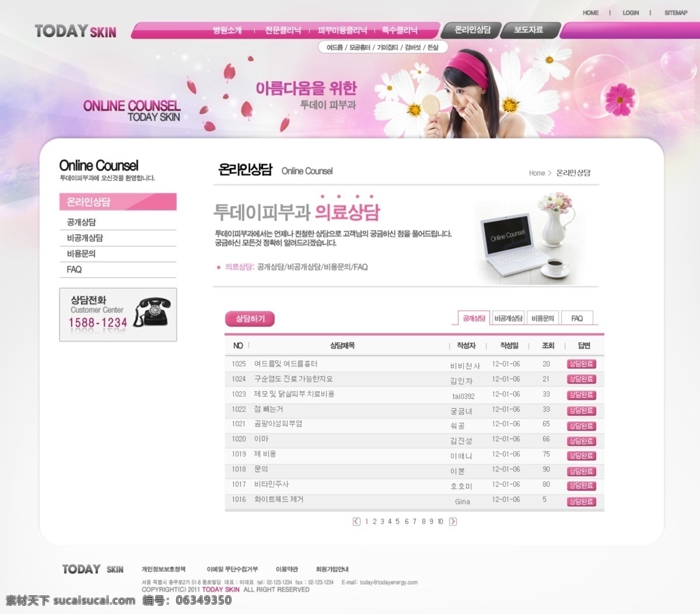Click 상담완료 badge in row 1025
The height and width of the screenshot is (614, 700).
(x=581, y=364)
